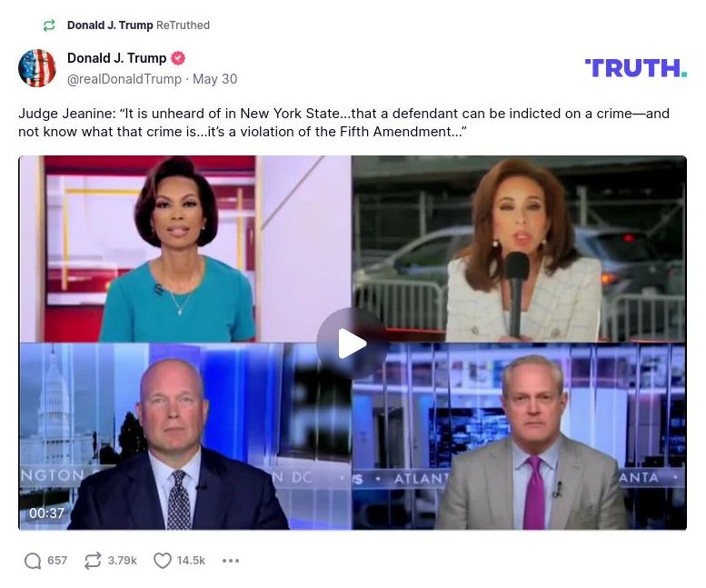This screenshot has height=588, width=706.
Task: Play the embedded video
Action: point(353,344)
